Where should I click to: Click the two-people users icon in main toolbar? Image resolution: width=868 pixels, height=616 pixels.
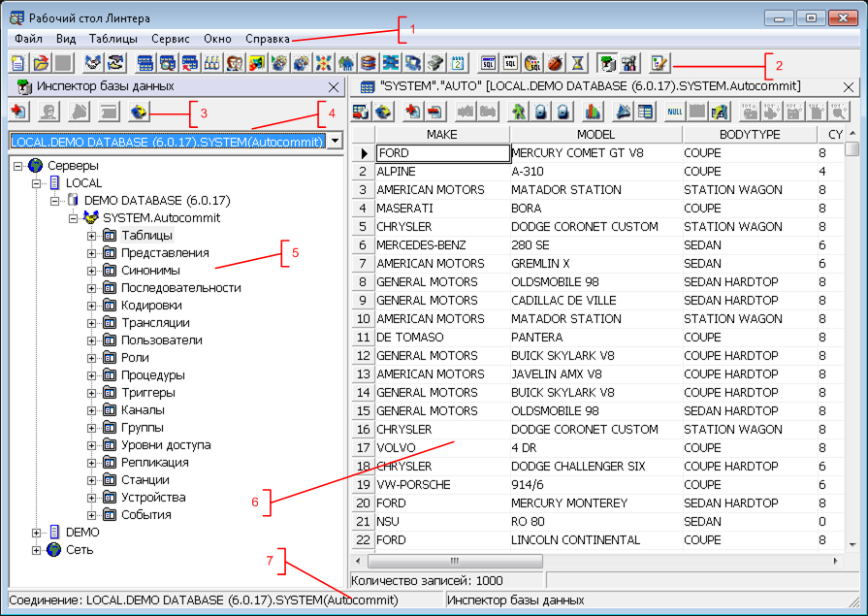(234, 63)
